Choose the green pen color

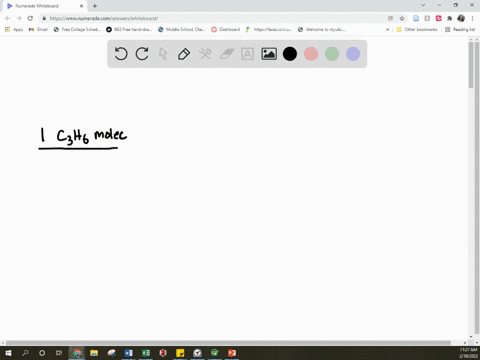(332, 54)
